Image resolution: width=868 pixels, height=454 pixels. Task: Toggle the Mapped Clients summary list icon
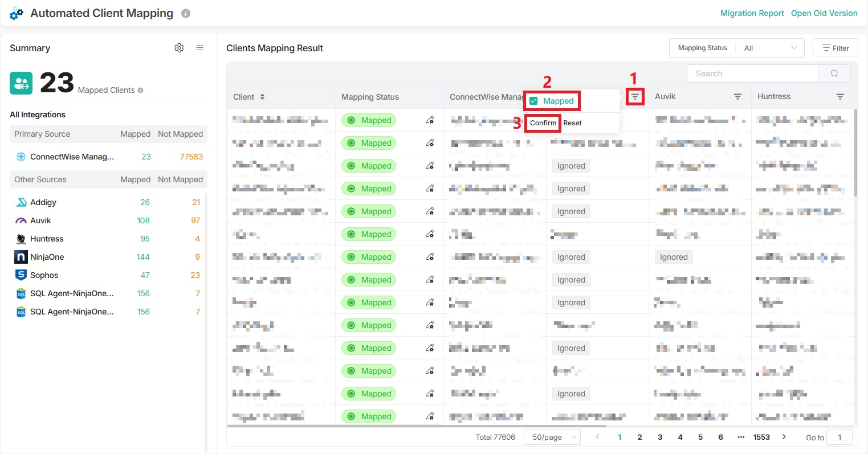click(x=199, y=48)
